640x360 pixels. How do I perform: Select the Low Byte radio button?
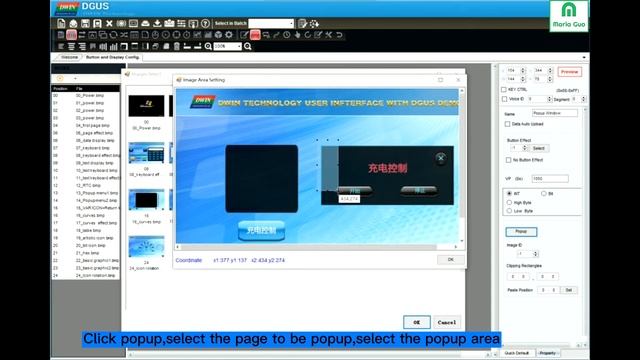(x=509, y=211)
